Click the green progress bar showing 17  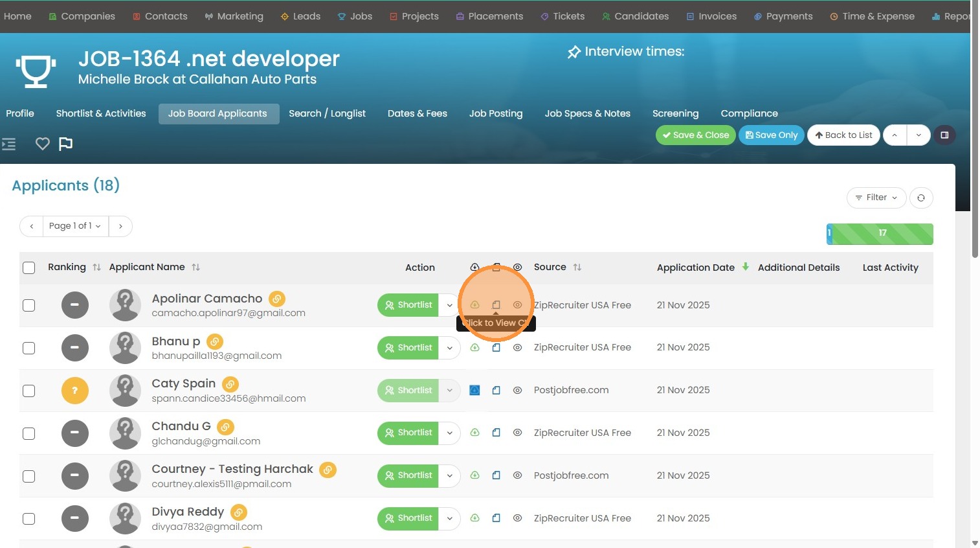click(882, 234)
